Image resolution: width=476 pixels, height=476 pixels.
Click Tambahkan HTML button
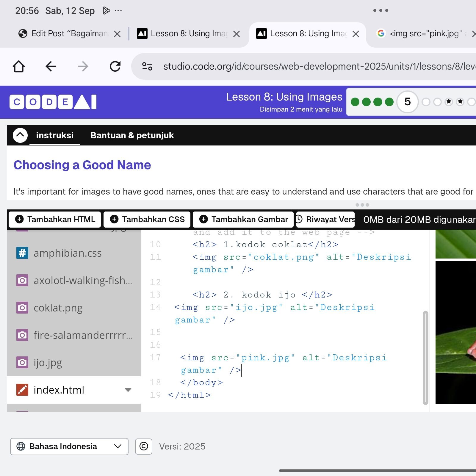55,219
